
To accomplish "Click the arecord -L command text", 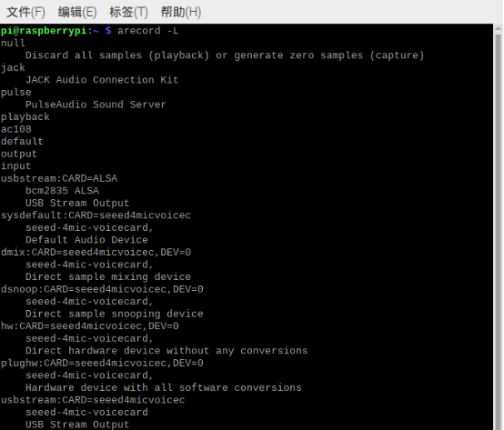I will [148, 31].
